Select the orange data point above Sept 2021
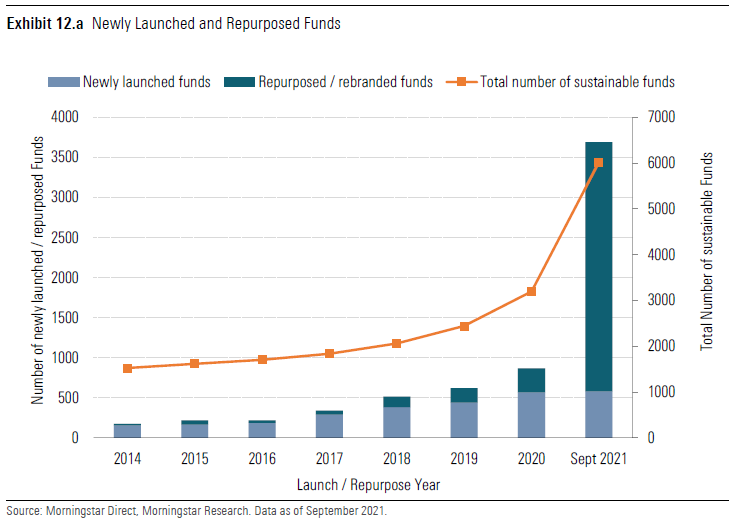The width and height of the screenshot is (735, 521). pyautogui.click(x=598, y=163)
